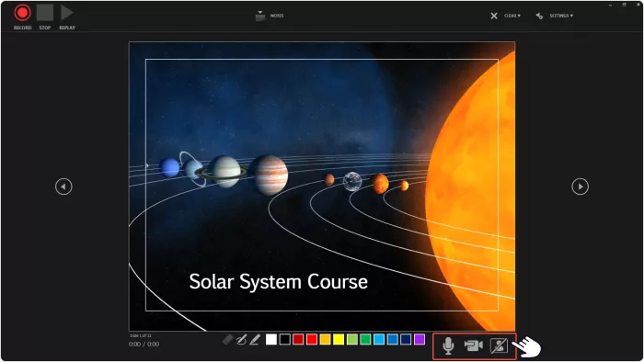Viewport: 644px width, 362px height.
Task: Toggle the microphone on or off
Action: pos(448,345)
